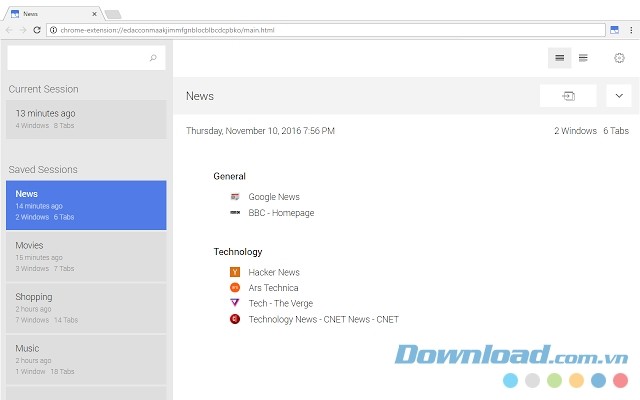Click the search magnifier icon in sidebar
This screenshot has width=640, height=400.
click(153, 58)
